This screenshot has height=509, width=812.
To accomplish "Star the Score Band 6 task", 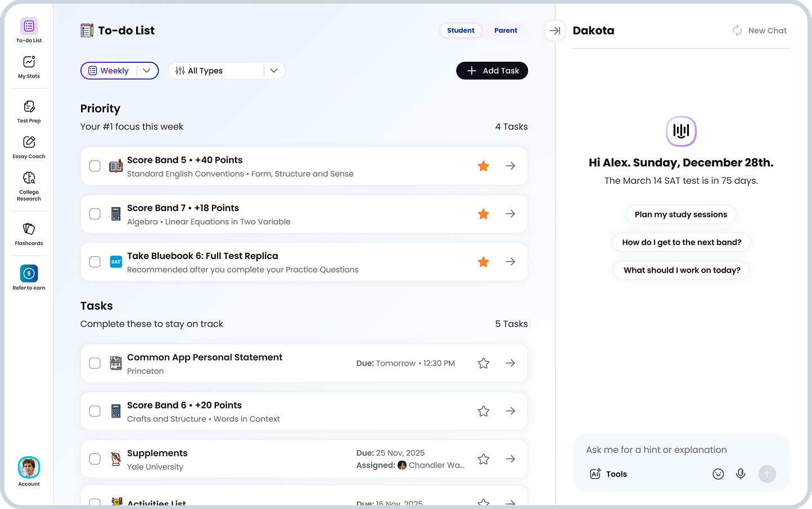I will pyautogui.click(x=483, y=411).
